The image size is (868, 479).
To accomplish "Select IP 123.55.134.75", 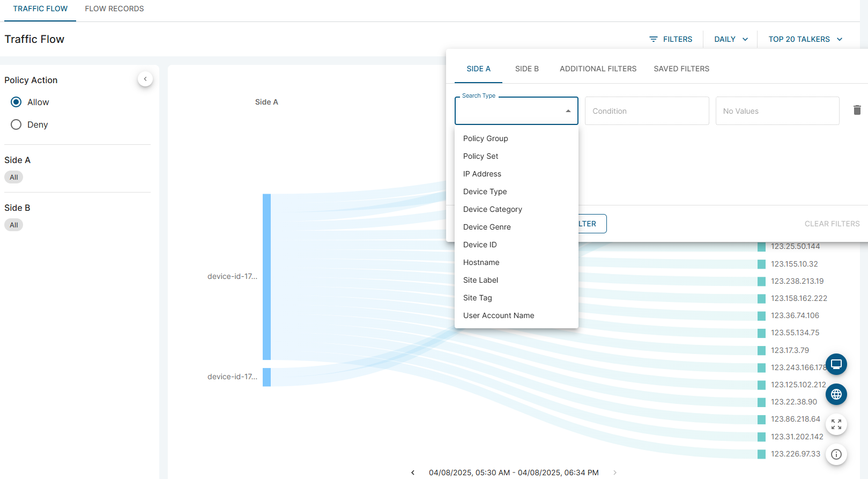I will coord(795,333).
